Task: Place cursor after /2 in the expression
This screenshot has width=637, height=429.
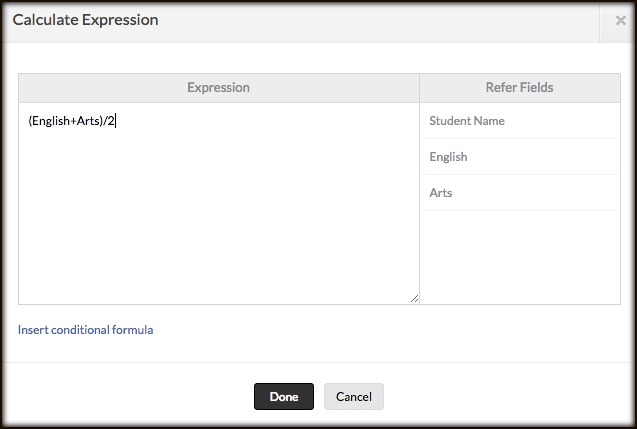Action: [x=116, y=122]
